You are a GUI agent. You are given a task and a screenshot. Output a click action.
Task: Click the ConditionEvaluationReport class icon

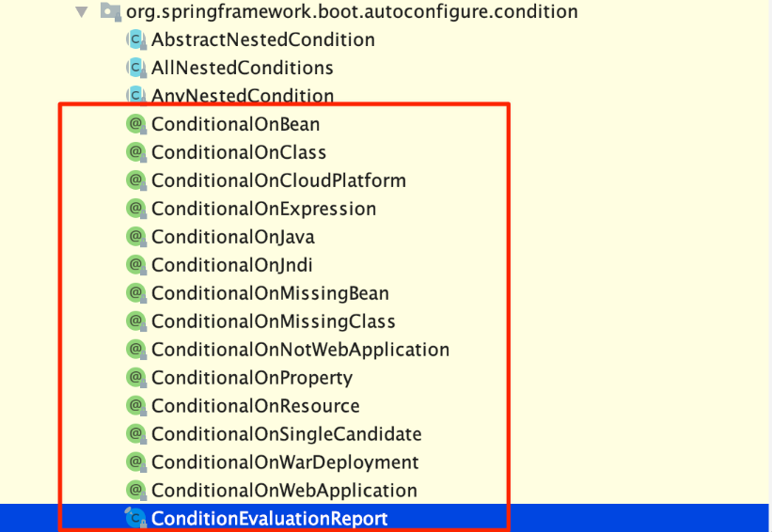tap(136, 518)
